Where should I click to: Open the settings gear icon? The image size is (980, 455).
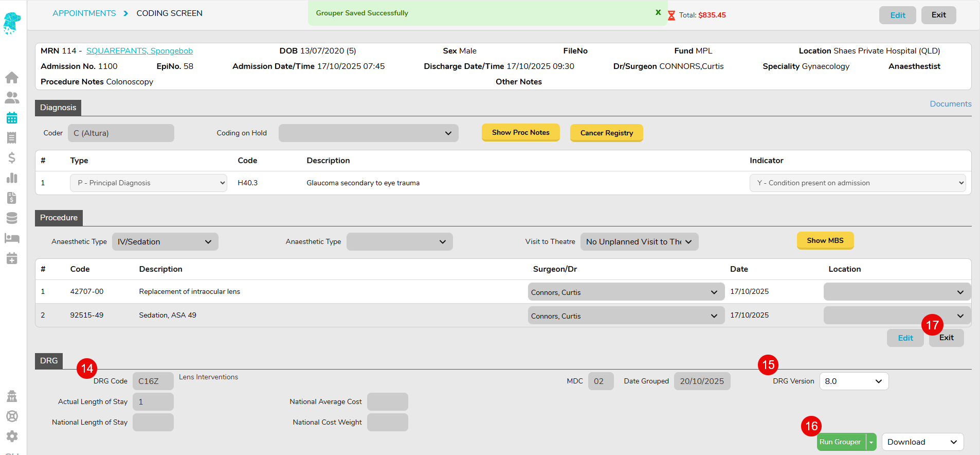coord(12,436)
